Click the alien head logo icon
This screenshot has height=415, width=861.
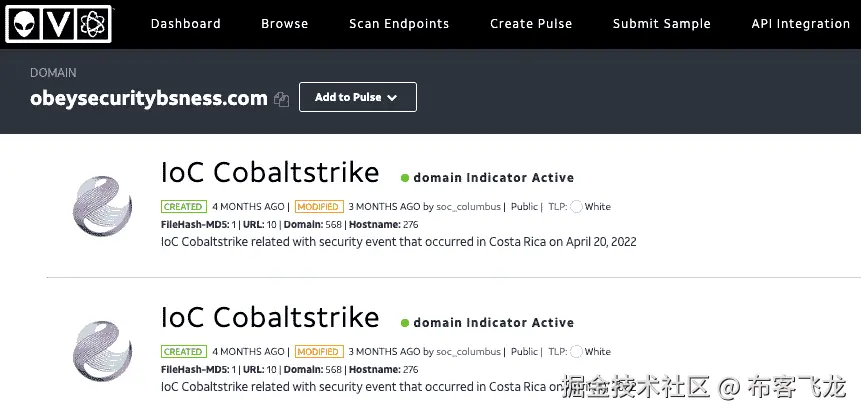(x=23, y=24)
